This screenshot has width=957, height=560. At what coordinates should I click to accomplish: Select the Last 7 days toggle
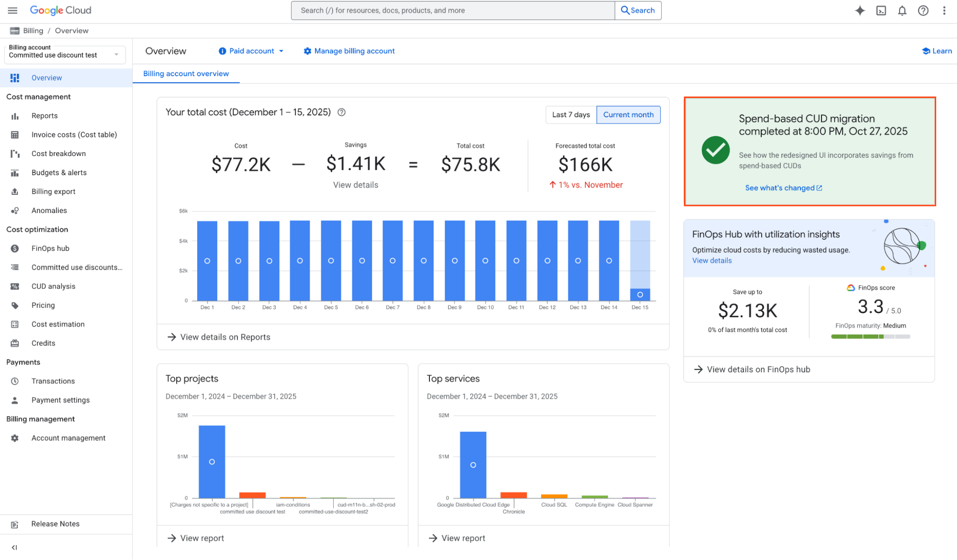[571, 114]
